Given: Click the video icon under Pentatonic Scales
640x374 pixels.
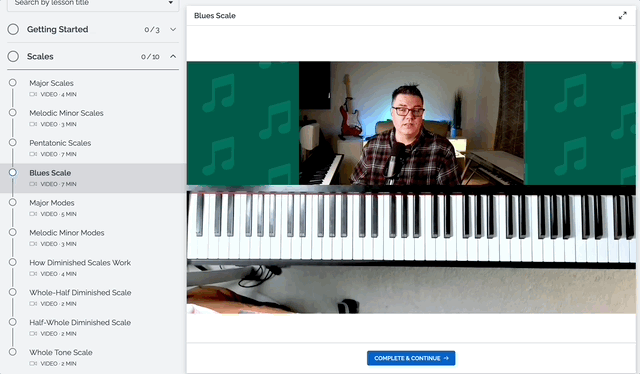Looking at the screenshot, I should click(x=33, y=154).
